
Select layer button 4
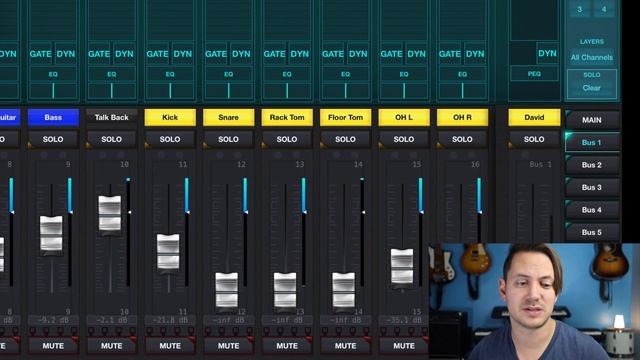click(604, 9)
